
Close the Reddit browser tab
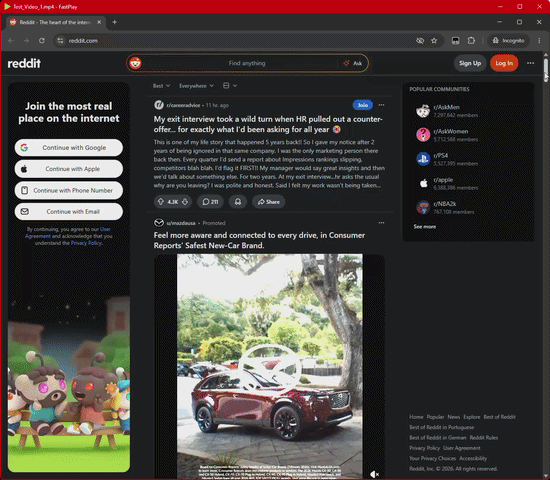coord(99,22)
